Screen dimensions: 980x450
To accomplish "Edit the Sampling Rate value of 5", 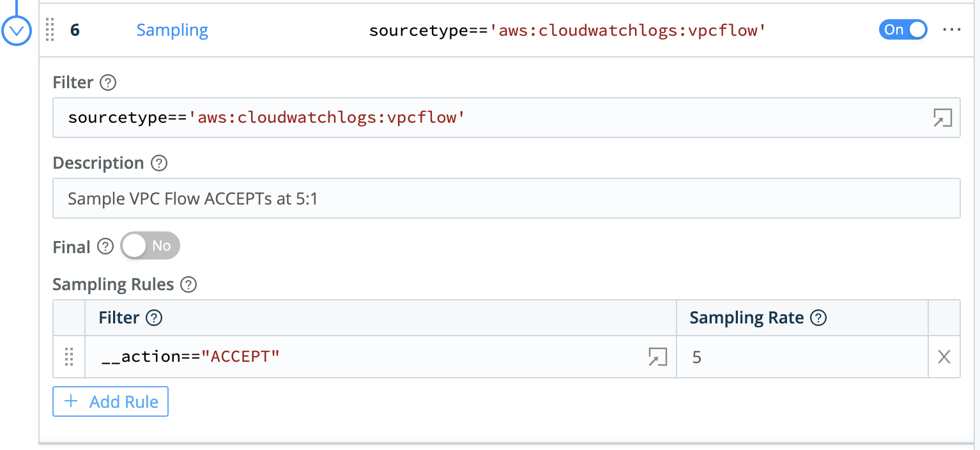I will click(x=735, y=357).
